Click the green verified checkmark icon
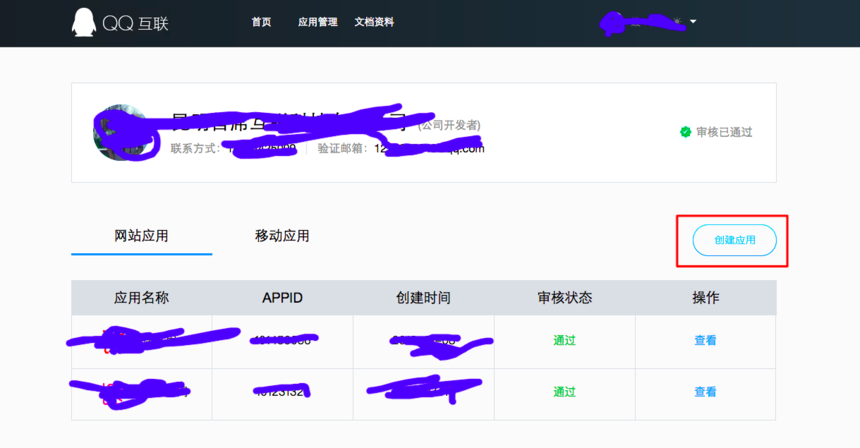 [x=685, y=132]
